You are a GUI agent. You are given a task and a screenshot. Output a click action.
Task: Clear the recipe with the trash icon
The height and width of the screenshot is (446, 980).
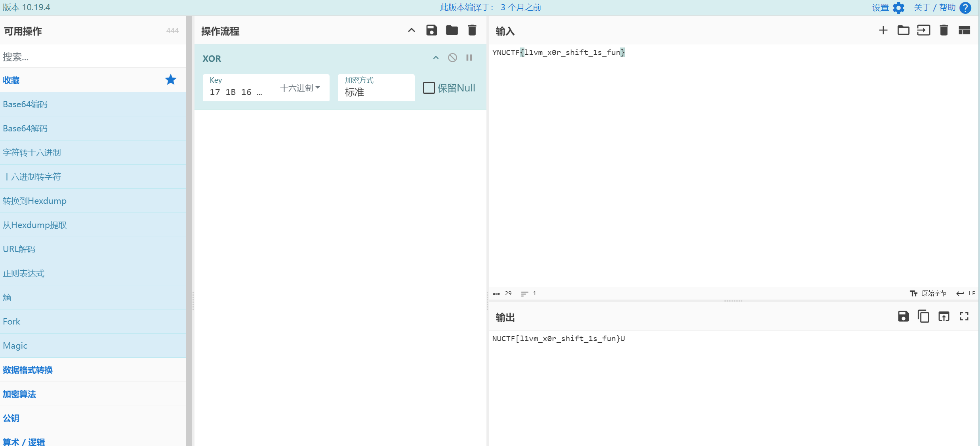tap(472, 30)
